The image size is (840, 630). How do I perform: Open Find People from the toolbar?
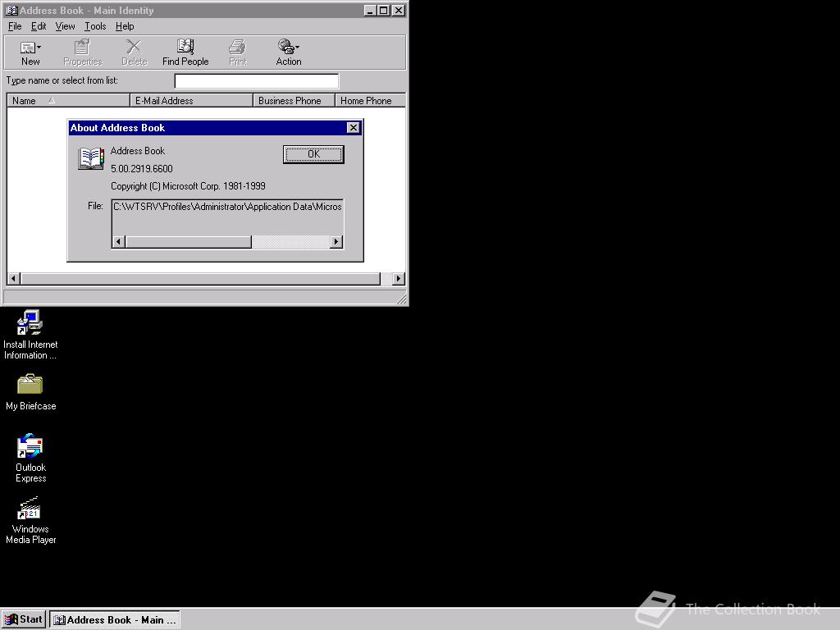[185, 52]
